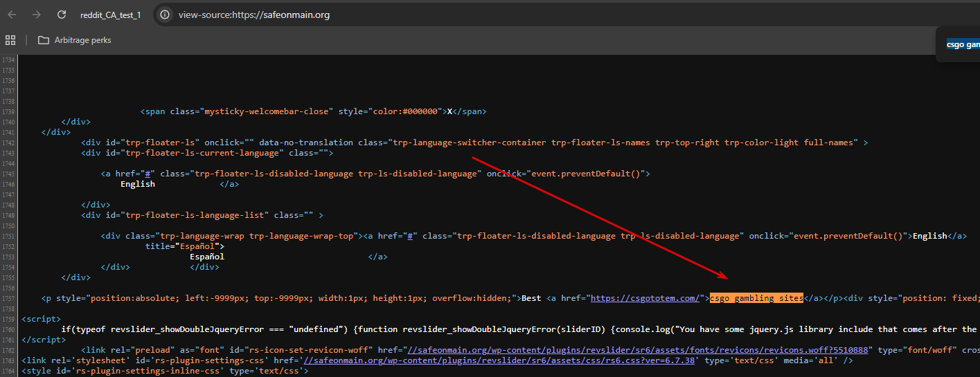Click the view-source:https://safeonmain.org address field

point(253,15)
